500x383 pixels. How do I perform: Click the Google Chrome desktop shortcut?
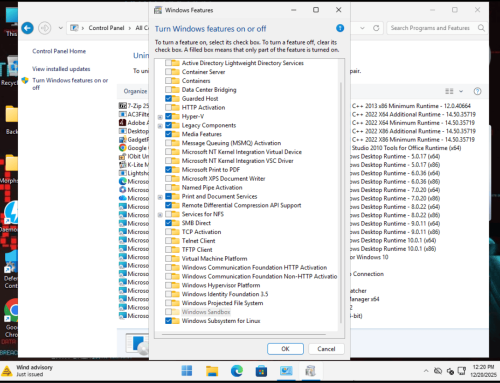click(12, 318)
